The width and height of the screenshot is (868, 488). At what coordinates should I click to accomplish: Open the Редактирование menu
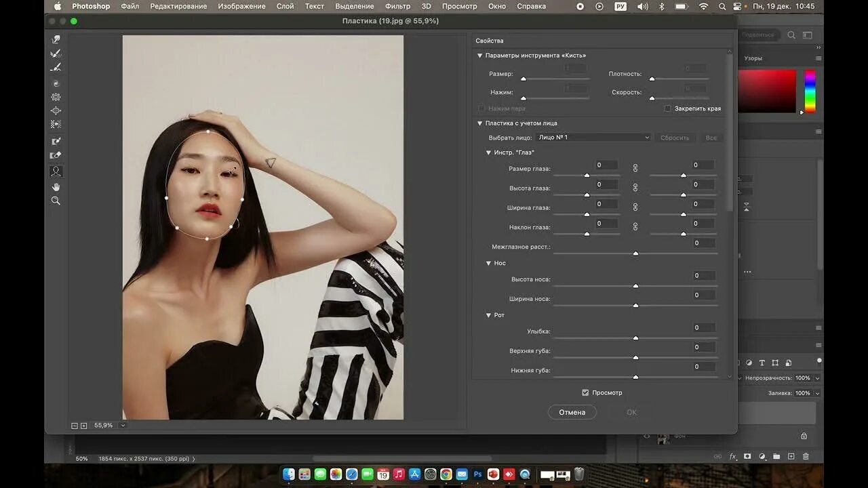pos(178,6)
